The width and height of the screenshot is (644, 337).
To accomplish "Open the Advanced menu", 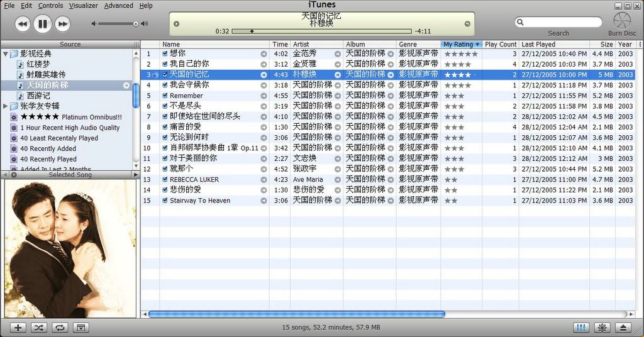I will click(118, 6).
